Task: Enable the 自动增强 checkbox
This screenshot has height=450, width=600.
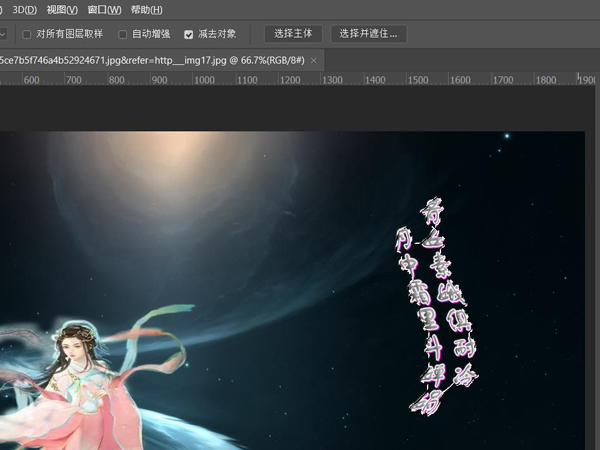Action: tap(123, 34)
